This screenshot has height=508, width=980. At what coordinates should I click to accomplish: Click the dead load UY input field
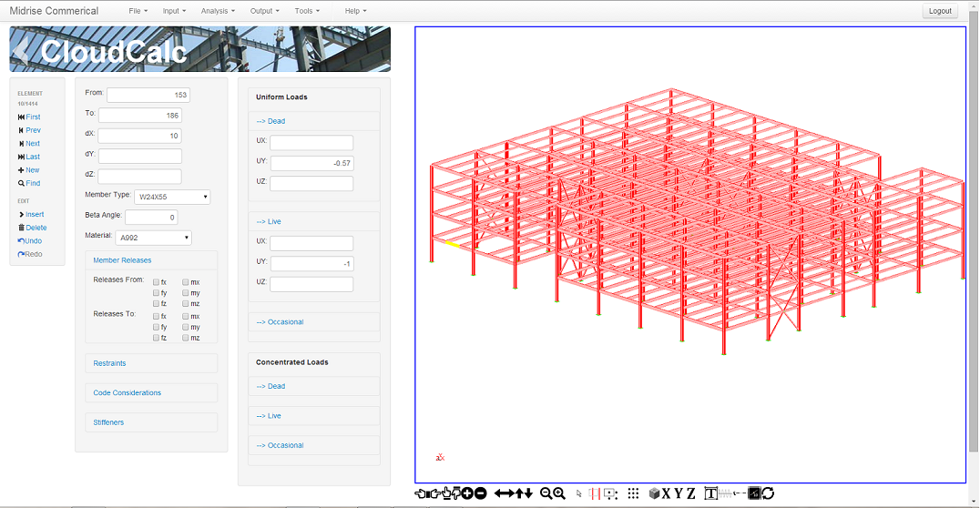[311, 164]
